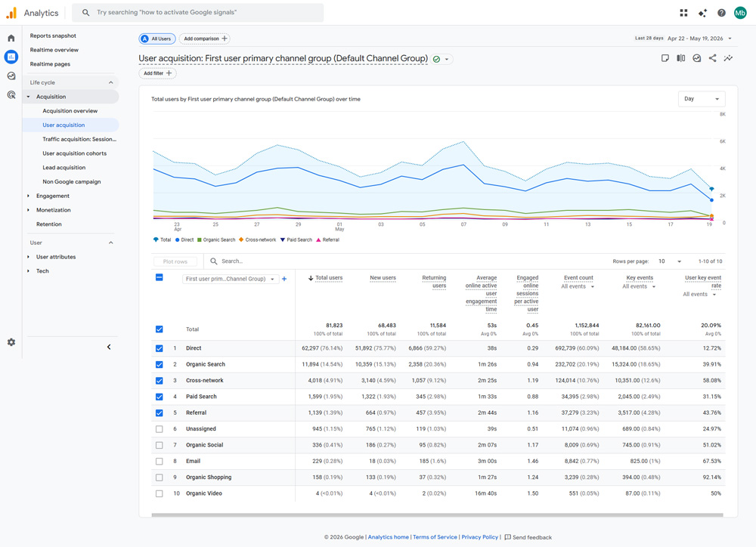Open Event count All events dropdown
The height and width of the screenshot is (547, 756).
pos(578,287)
